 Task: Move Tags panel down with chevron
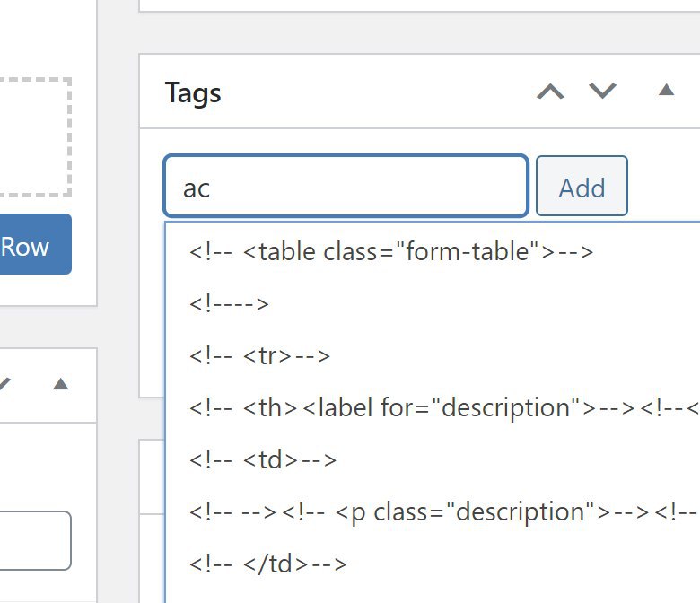pos(602,91)
